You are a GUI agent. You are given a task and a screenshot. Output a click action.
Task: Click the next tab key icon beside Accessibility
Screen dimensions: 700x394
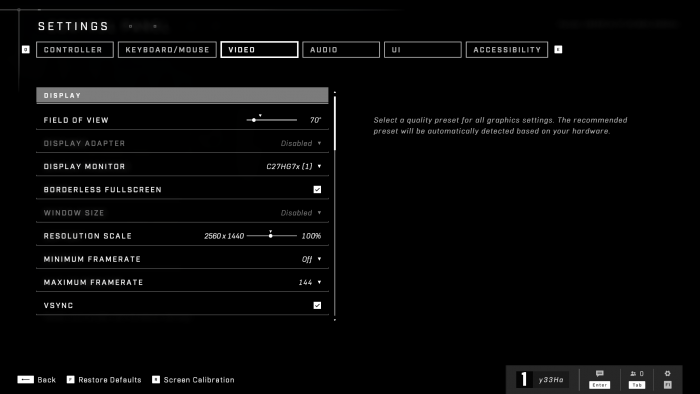pyautogui.click(x=558, y=50)
